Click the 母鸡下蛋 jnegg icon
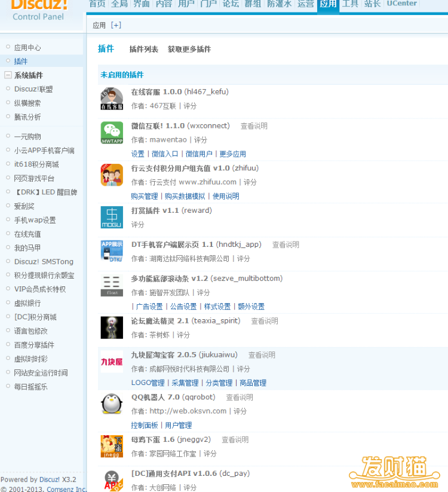448x492 pixels. click(x=112, y=446)
